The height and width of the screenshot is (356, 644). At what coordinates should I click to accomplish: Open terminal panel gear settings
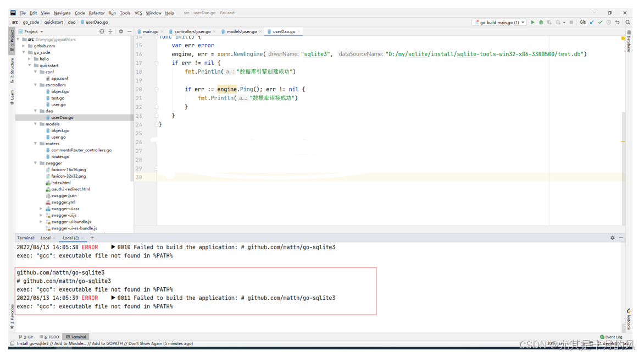click(612, 238)
